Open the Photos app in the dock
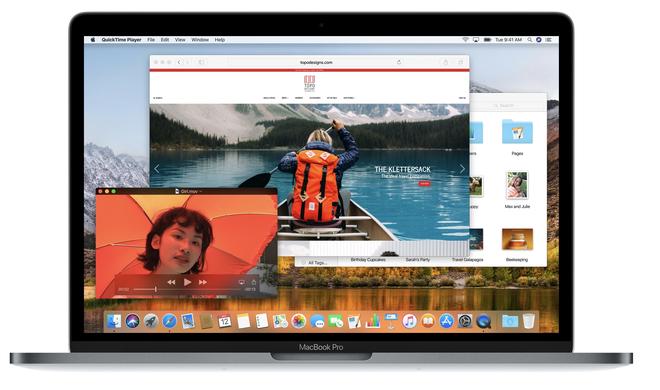The image size is (660, 390). pos(298,321)
